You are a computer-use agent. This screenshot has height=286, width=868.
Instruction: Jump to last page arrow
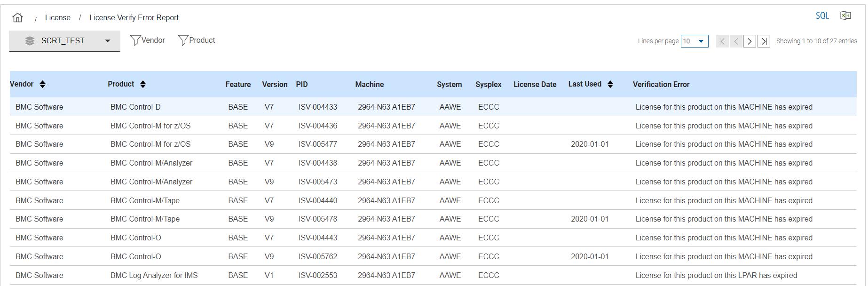764,41
